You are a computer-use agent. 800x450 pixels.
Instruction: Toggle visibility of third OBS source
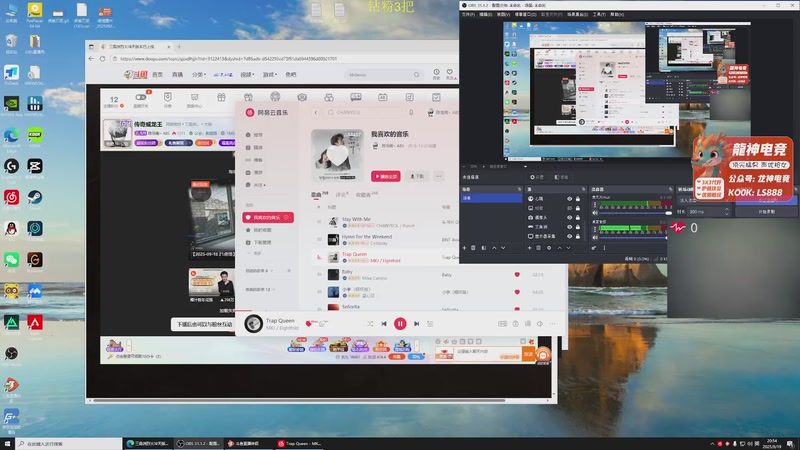(569, 217)
